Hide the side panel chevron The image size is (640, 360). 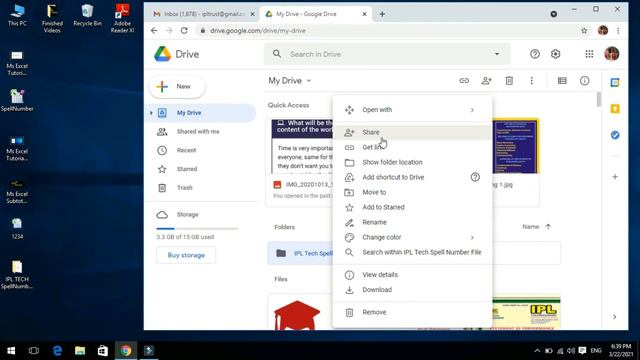click(x=615, y=317)
